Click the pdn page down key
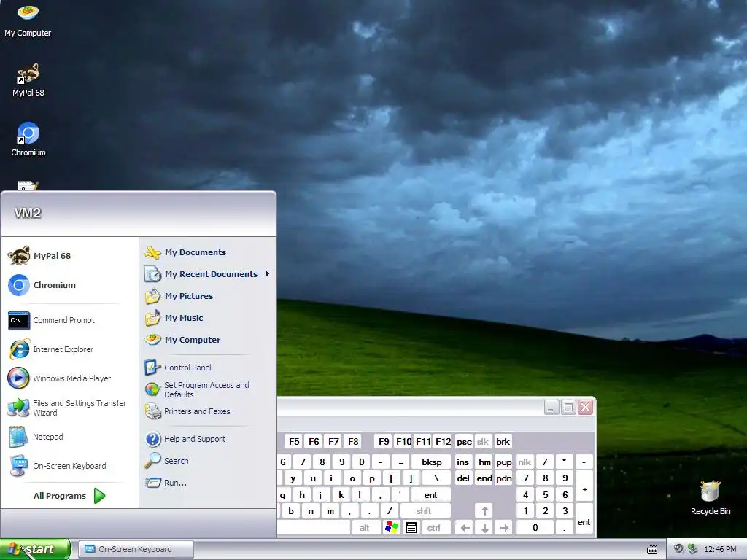747x560 pixels. click(504, 478)
